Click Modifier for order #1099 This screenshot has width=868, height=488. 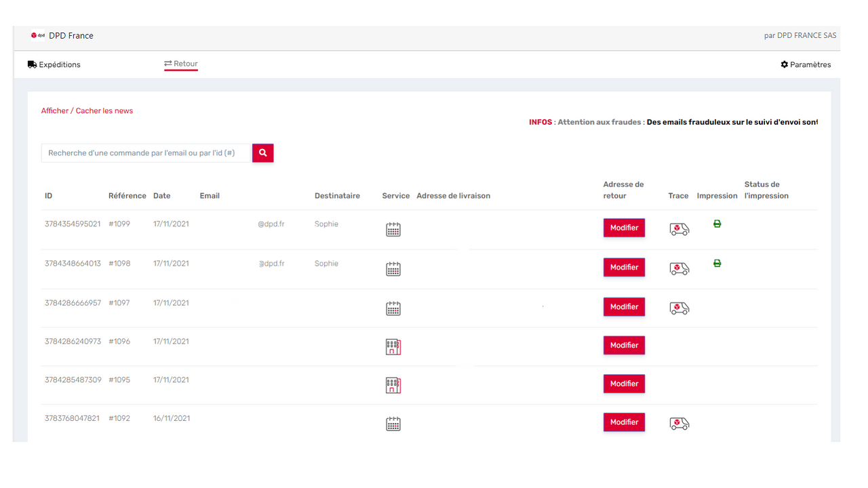pos(624,228)
